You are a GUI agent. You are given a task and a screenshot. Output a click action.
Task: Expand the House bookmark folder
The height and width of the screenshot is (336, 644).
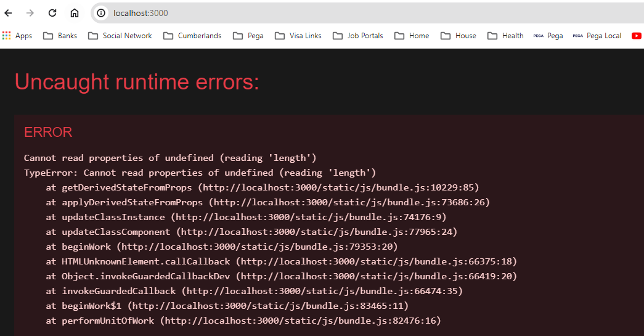tap(459, 36)
